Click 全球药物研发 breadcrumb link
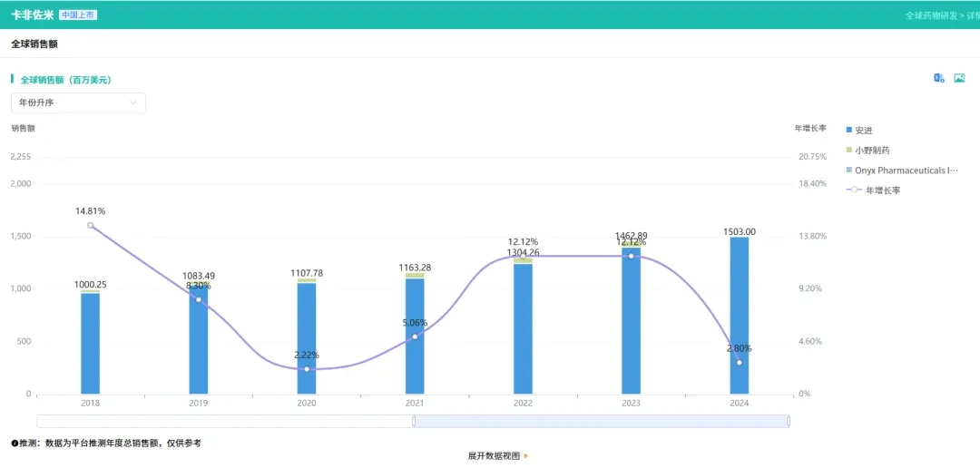The image size is (980, 468). (931, 15)
